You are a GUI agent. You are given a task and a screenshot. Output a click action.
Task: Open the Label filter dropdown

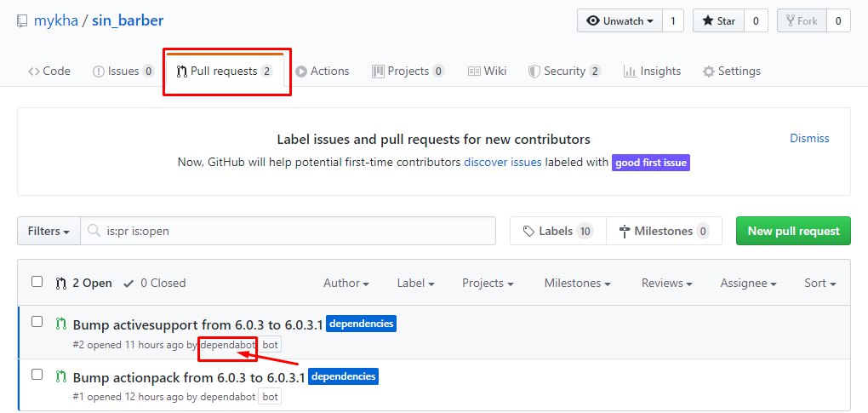(x=415, y=283)
